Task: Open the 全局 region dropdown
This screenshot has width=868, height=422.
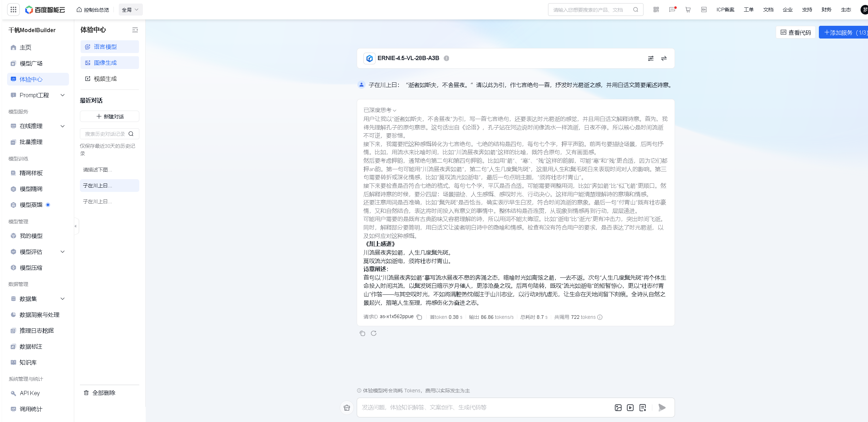Action: point(130,10)
